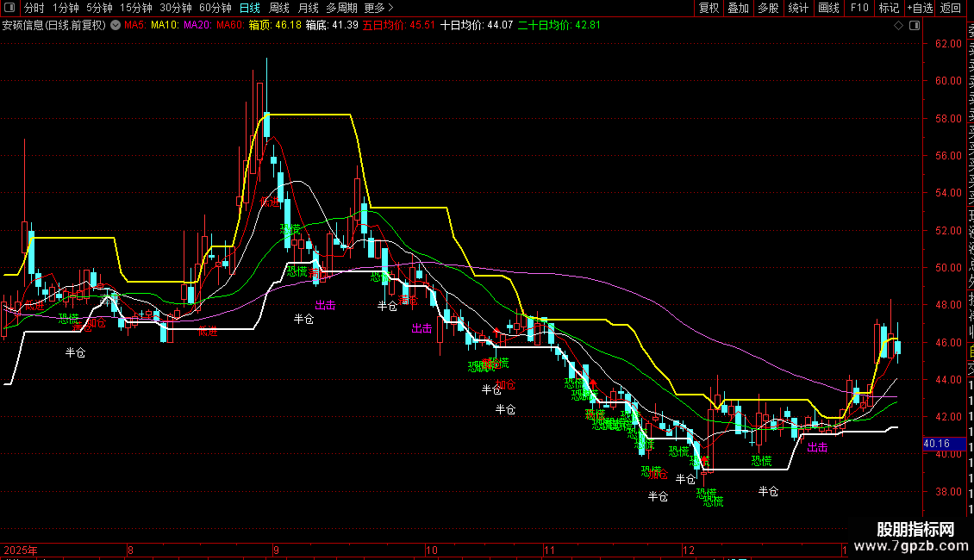Viewport: 974px width, 560px height.
Task: Open the 多周期 multi-period view
Action: tap(342, 9)
